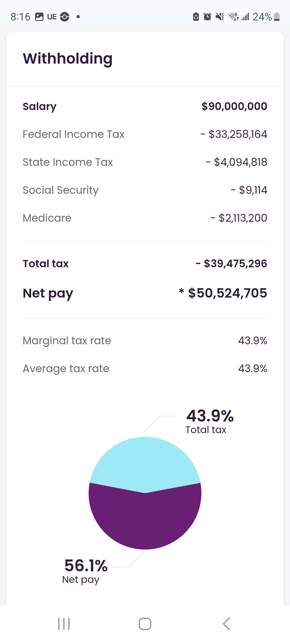Tap the UE notification icon

point(52,17)
